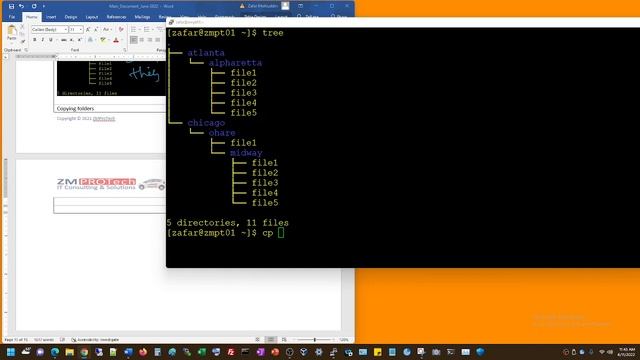This screenshot has width=640, height=360.
Task: Activate the Format Painter brush
Action: 22,41
